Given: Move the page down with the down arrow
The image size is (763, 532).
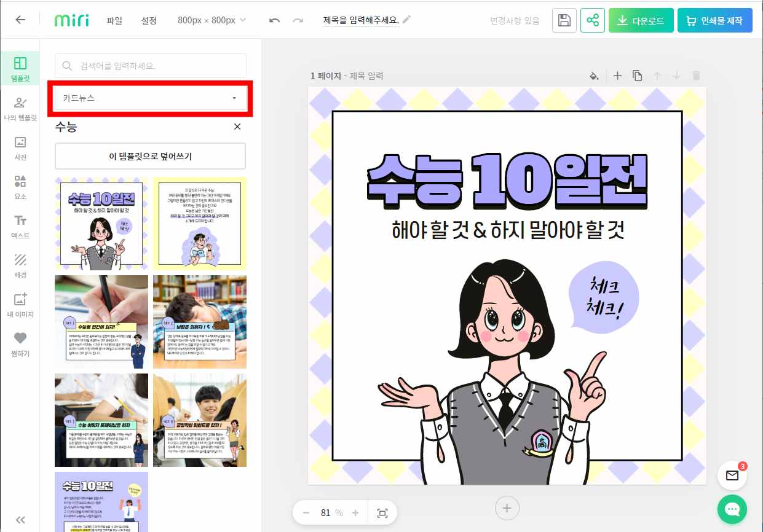Looking at the screenshot, I should (676, 76).
